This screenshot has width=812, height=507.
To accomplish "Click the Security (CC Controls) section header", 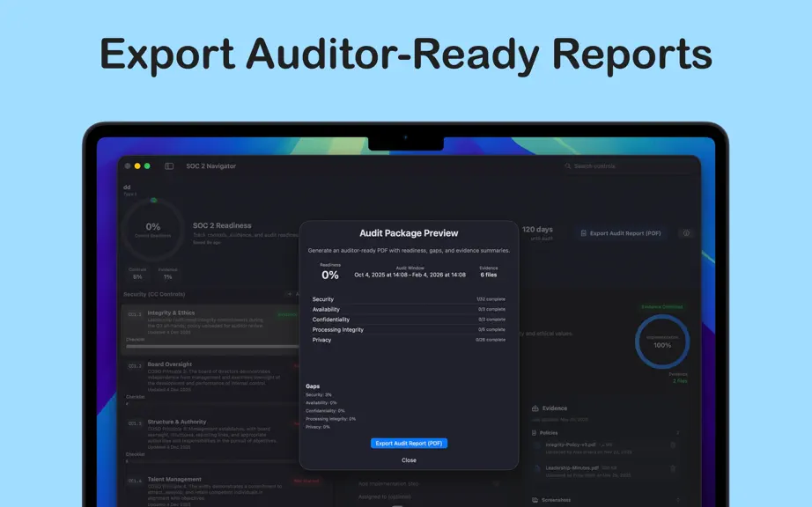I will [x=154, y=294].
